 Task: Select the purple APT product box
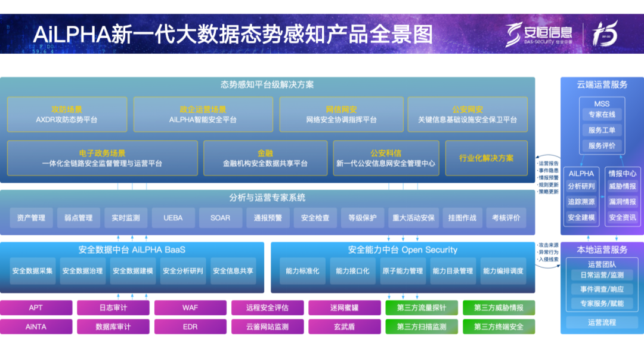[x=36, y=308]
